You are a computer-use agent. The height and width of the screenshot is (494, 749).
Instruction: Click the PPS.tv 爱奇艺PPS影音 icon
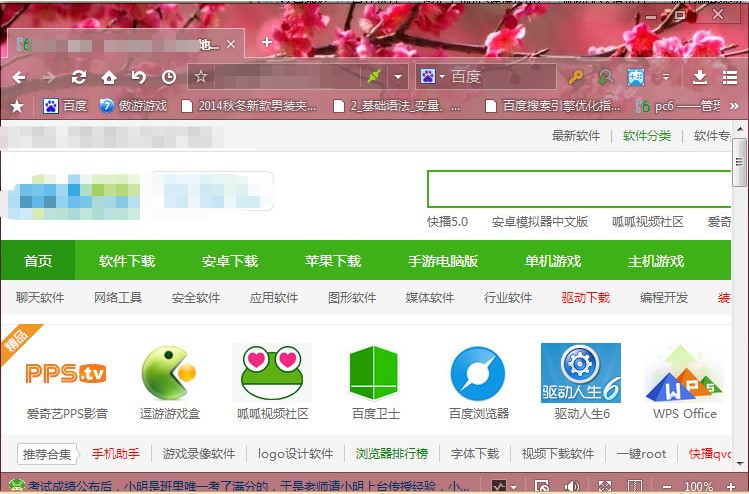[66, 374]
